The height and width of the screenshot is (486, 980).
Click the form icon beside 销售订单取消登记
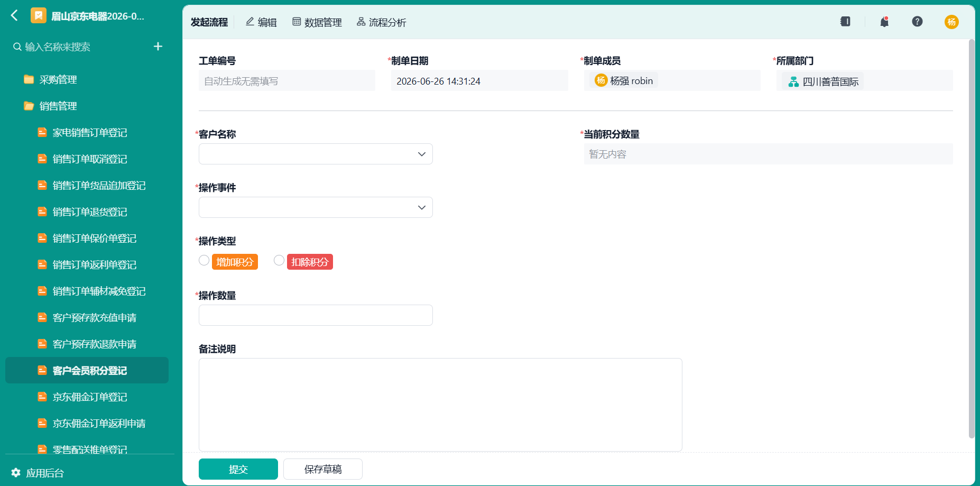(42, 159)
